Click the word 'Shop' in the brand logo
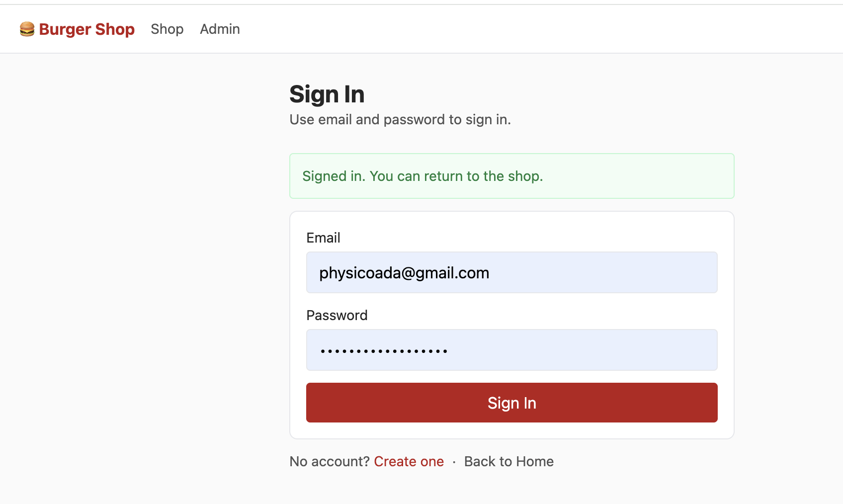Image resolution: width=843 pixels, height=504 pixels. 115,29
